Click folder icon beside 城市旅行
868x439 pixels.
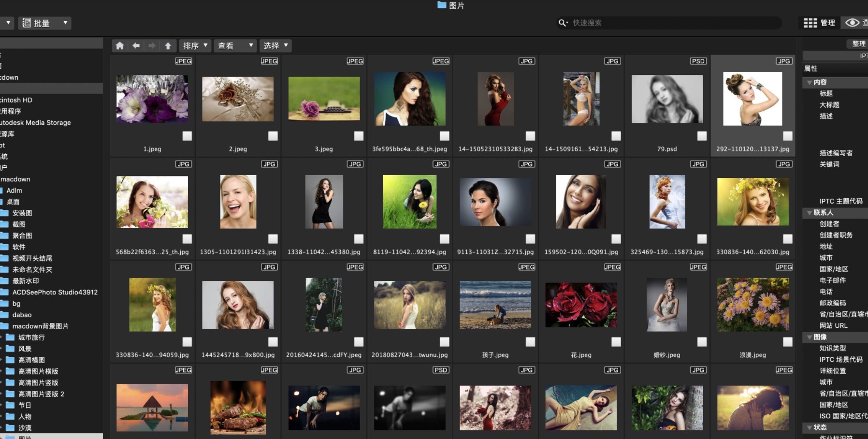tap(10, 337)
